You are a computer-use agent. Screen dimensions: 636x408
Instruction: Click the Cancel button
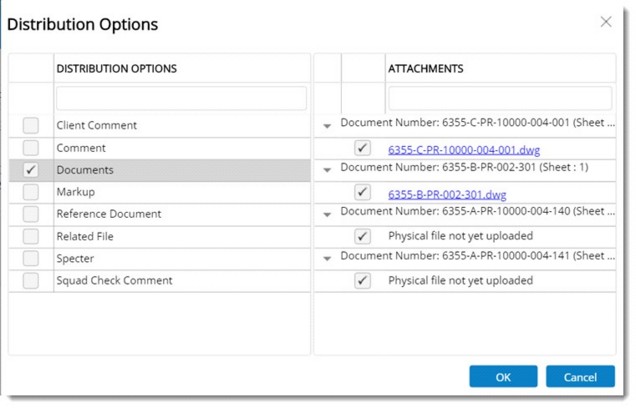580,377
